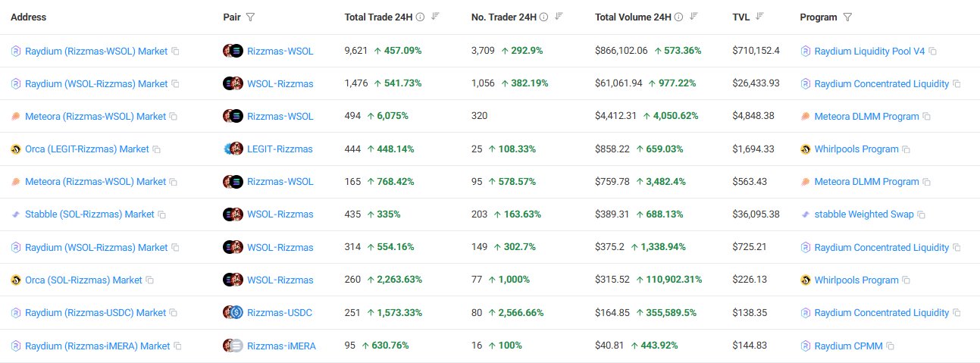
Task: Open the Orca (SOL-Rizzmas) Market link
Action: coord(83,280)
